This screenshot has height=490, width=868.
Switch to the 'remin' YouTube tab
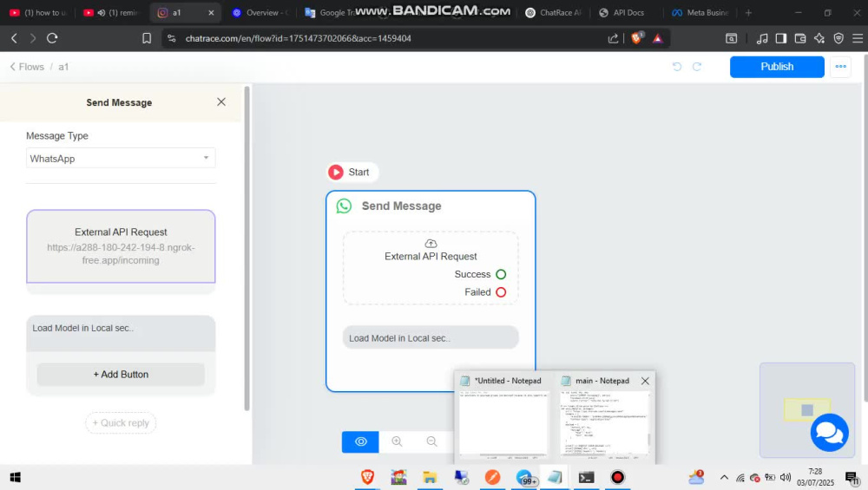[112, 13]
